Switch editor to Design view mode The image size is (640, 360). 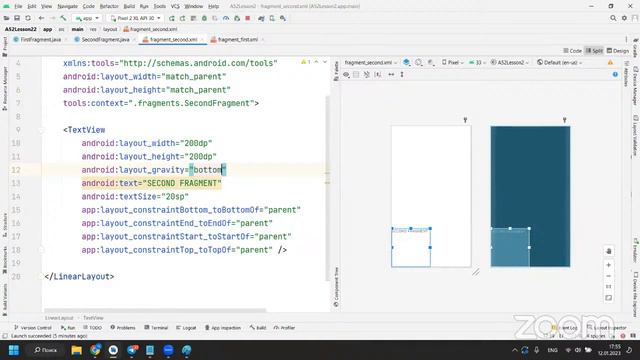coord(618,51)
